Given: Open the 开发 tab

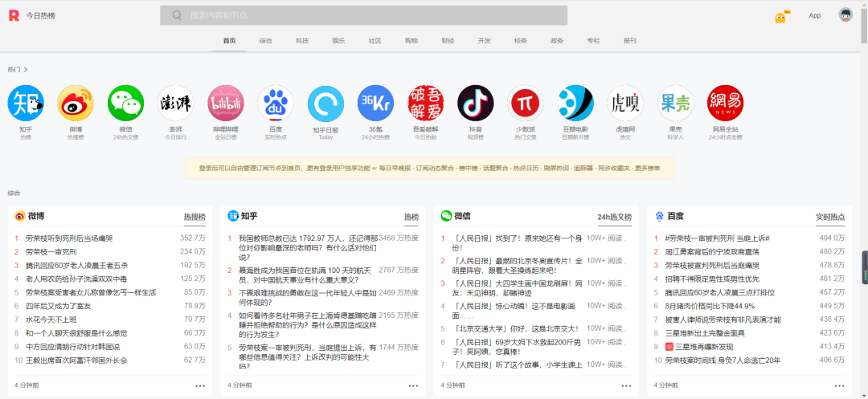Looking at the screenshot, I should (x=485, y=41).
